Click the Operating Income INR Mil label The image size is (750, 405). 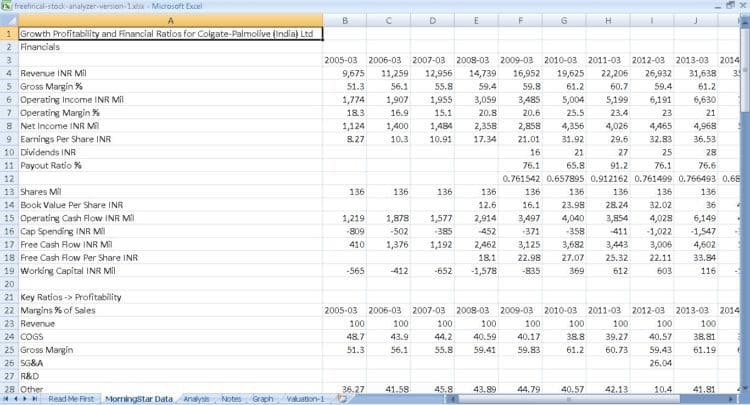pos(72,99)
